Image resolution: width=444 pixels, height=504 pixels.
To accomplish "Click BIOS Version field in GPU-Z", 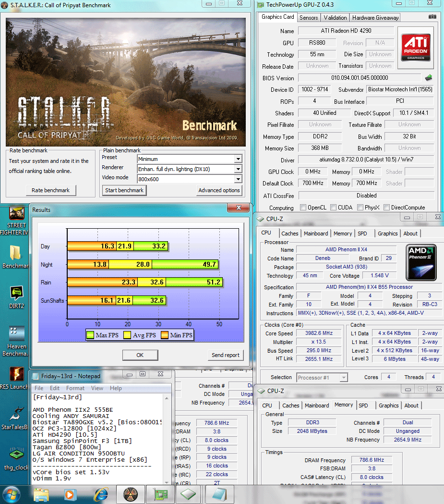I will coord(360,78).
